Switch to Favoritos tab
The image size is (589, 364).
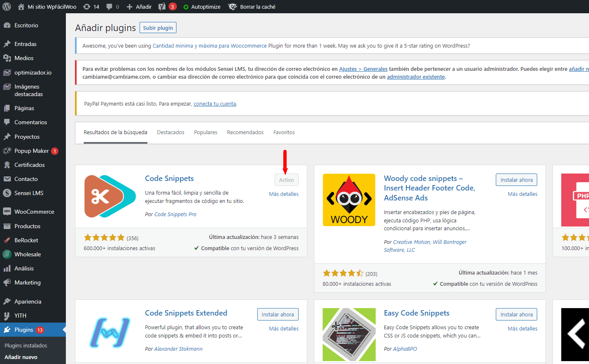284,133
